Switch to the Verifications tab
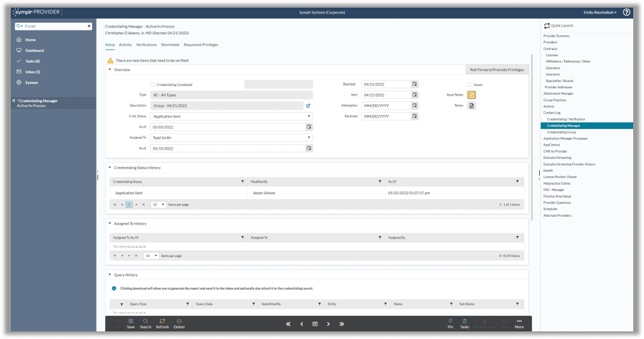Image resolution: width=644 pixels, height=339 pixels. coord(146,45)
